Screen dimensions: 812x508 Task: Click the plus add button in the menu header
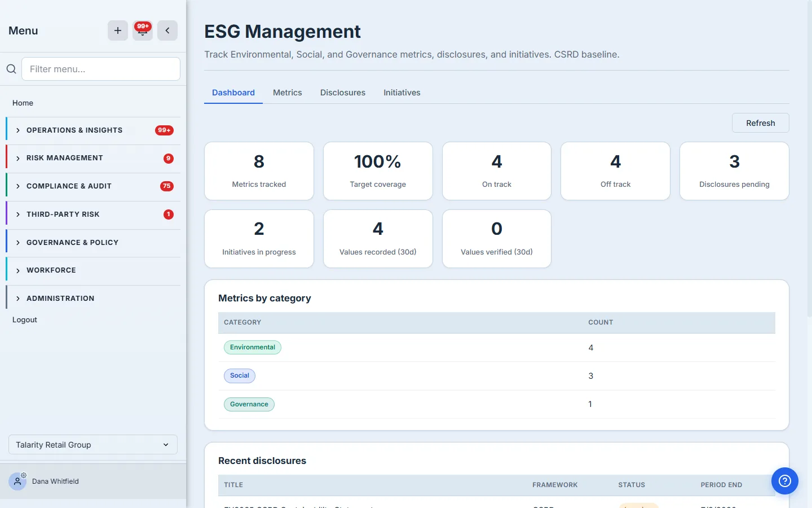click(118, 30)
